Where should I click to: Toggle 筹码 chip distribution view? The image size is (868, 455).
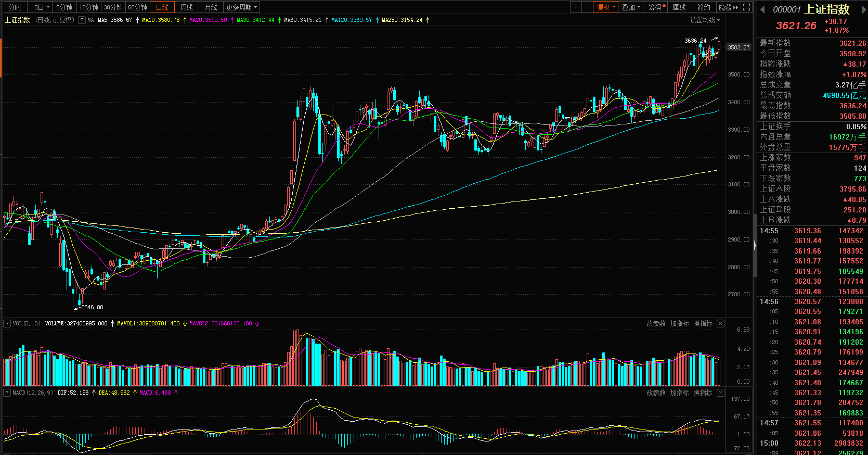point(657,7)
